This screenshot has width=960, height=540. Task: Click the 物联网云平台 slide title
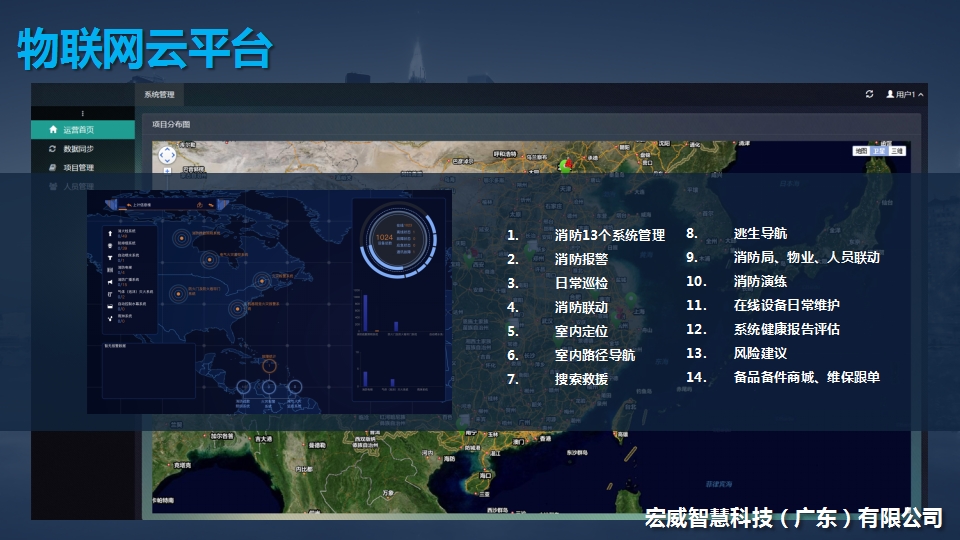click(145, 49)
